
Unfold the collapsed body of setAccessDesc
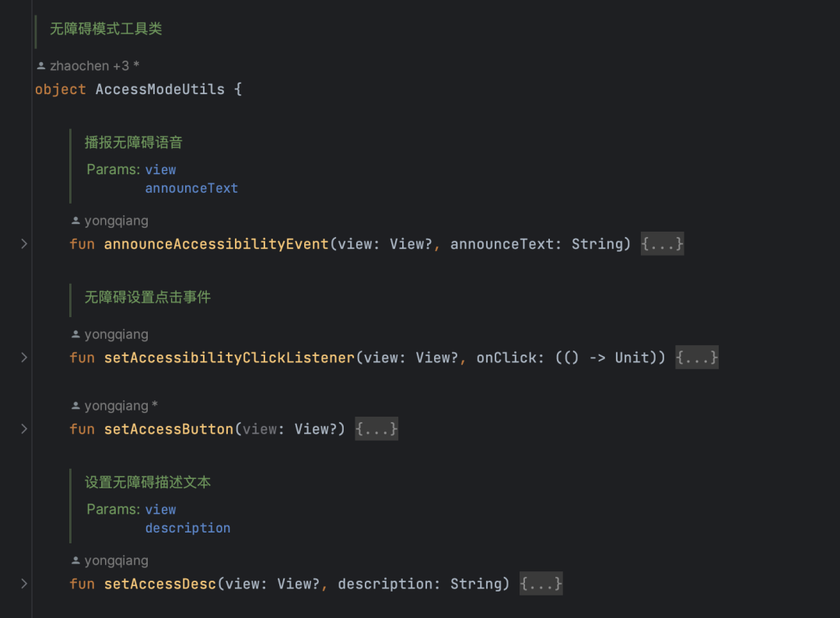(541, 584)
